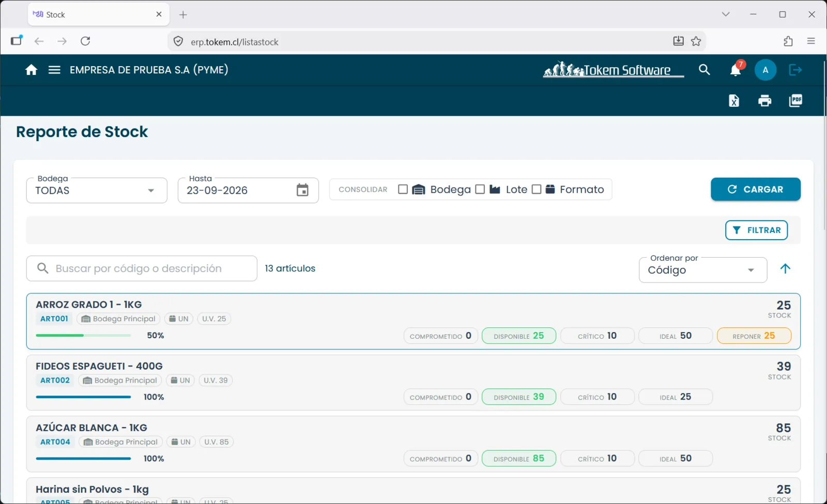
Task: Open the browser application menu
Action: click(x=811, y=41)
